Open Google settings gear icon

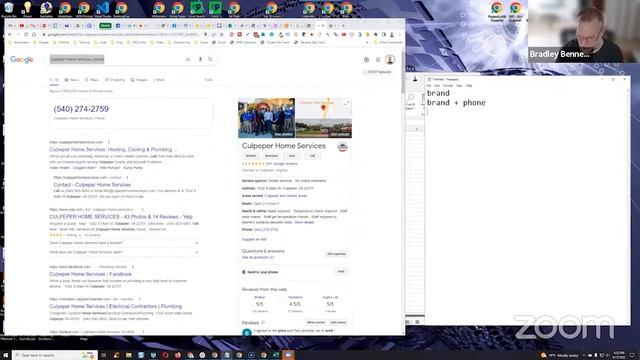pos(367,60)
